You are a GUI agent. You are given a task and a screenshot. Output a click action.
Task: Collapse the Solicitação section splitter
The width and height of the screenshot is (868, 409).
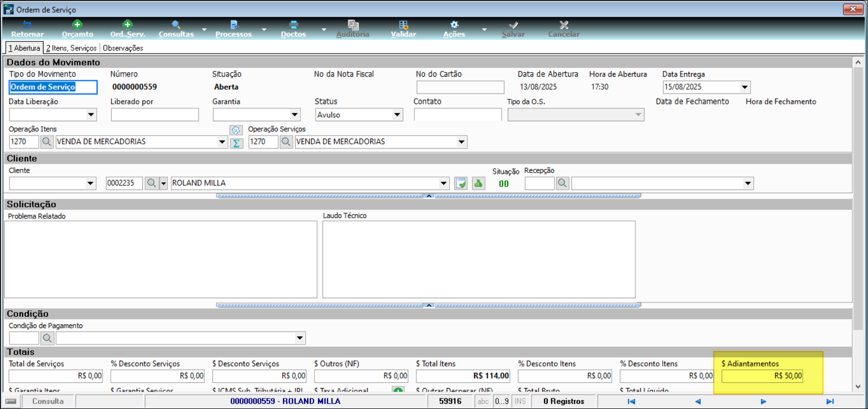428,305
